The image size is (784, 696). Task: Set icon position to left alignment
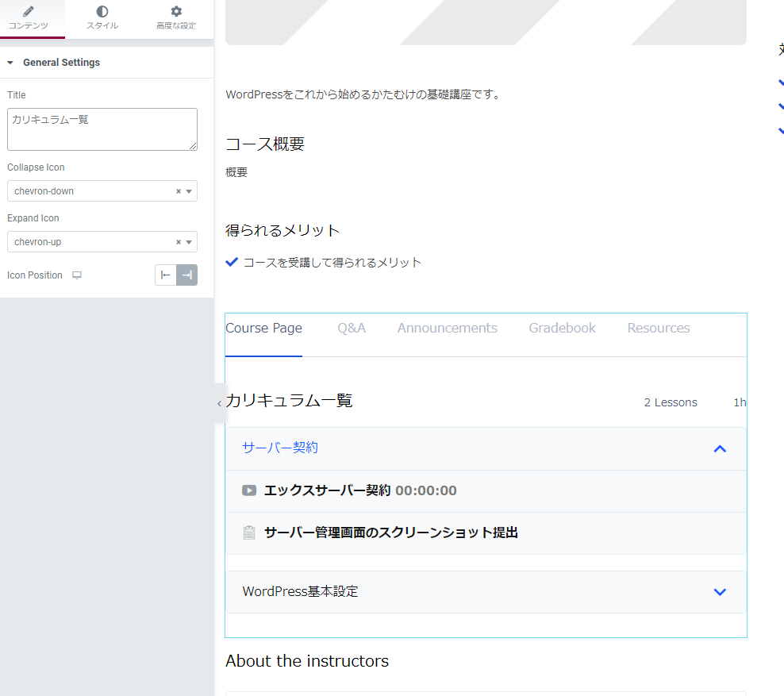pyautogui.click(x=166, y=275)
